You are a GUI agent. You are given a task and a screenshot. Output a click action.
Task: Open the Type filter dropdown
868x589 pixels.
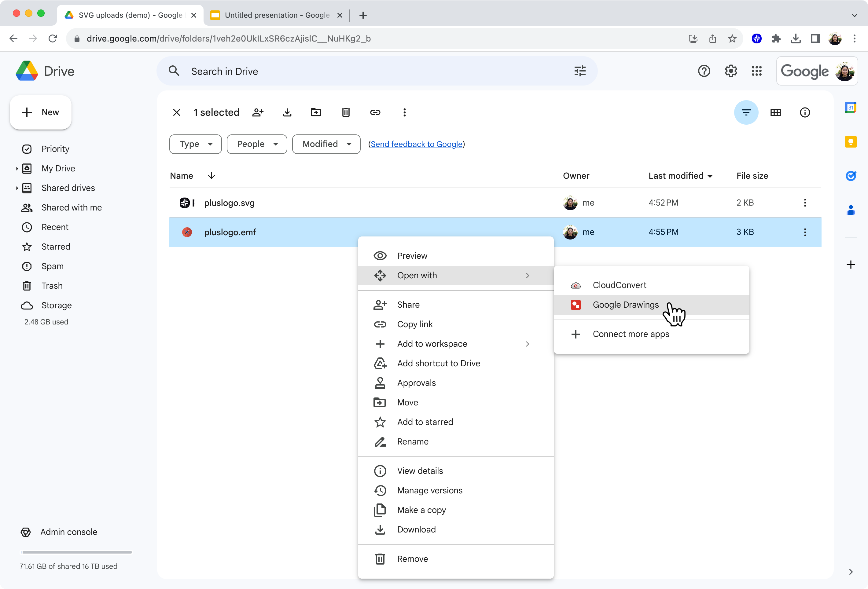pos(195,144)
